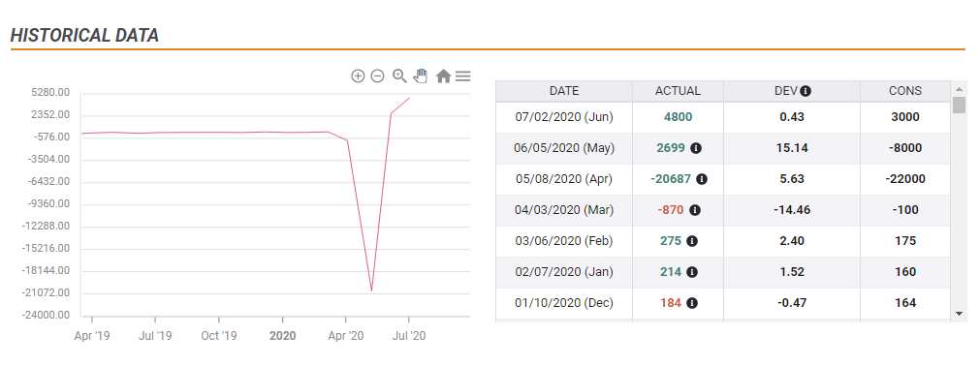Click the chart zoom out icon
The width and height of the screenshot is (980, 366).
[377, 76]
